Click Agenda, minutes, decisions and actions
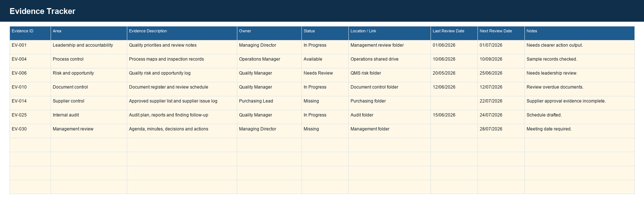This screenshot has height=208, width=644. pos(182,131)
